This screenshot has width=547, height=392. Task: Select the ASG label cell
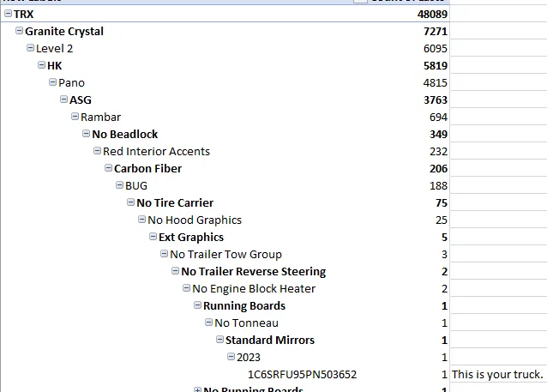tap(81, 100)
